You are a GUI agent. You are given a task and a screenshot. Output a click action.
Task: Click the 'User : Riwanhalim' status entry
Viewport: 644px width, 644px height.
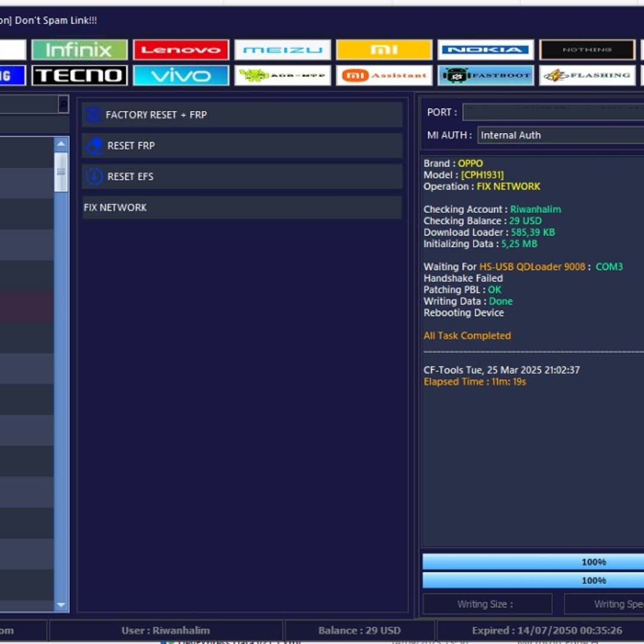[x=166, y=630]
